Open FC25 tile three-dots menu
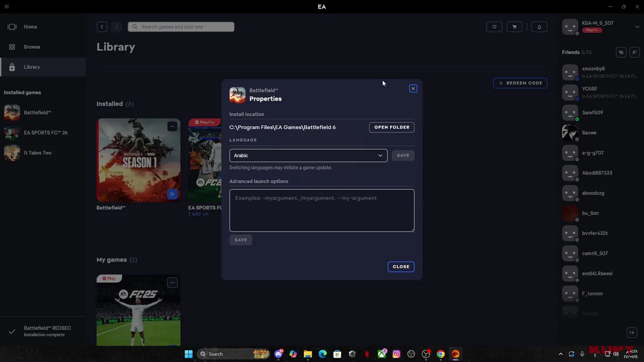 (172, 283)
